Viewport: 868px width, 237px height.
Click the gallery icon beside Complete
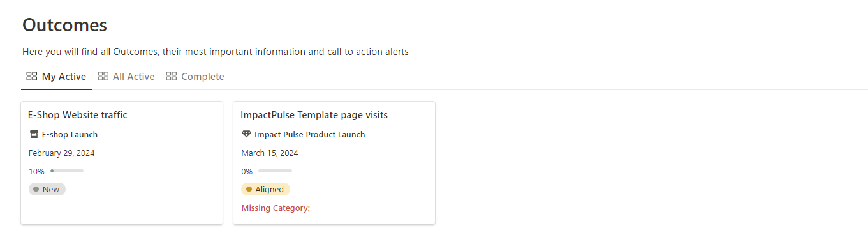tap(171, 77)
